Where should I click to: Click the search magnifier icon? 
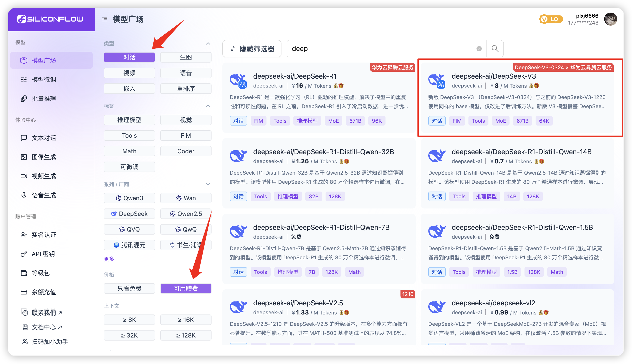click(x=495, y=48)
